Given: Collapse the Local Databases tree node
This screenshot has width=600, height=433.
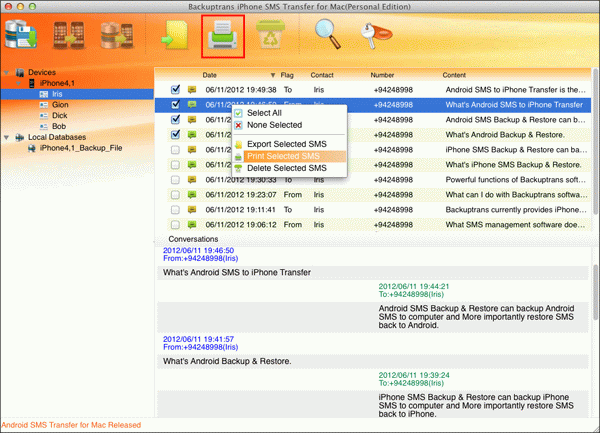Looking at the screenshot, I should pos(7,137).
